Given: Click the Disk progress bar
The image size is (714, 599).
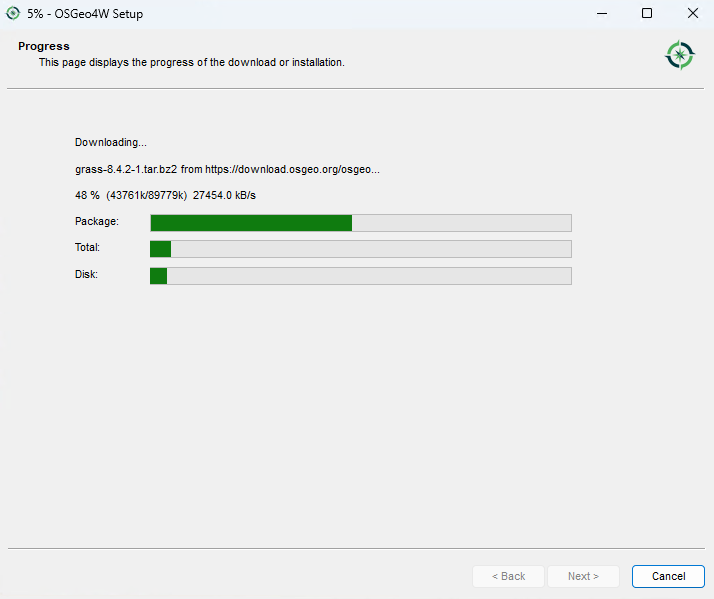Looking at the screenshot, I should click(x=360, y=276).
